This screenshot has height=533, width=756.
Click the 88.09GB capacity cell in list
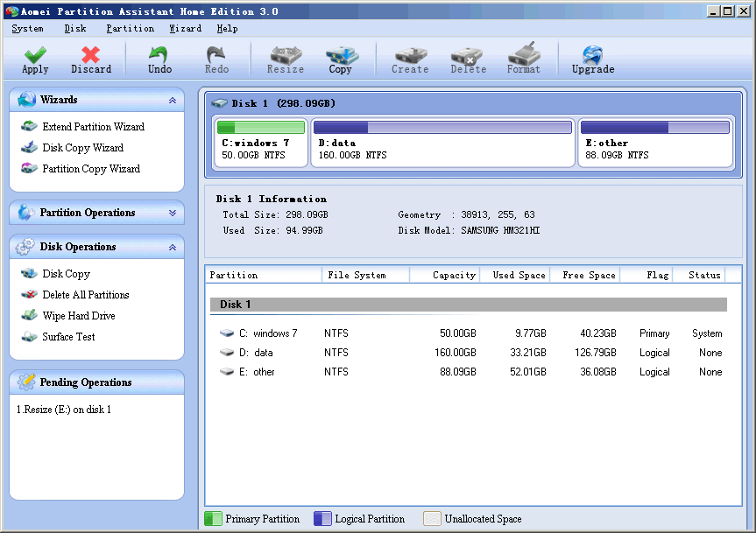(457, 372)
